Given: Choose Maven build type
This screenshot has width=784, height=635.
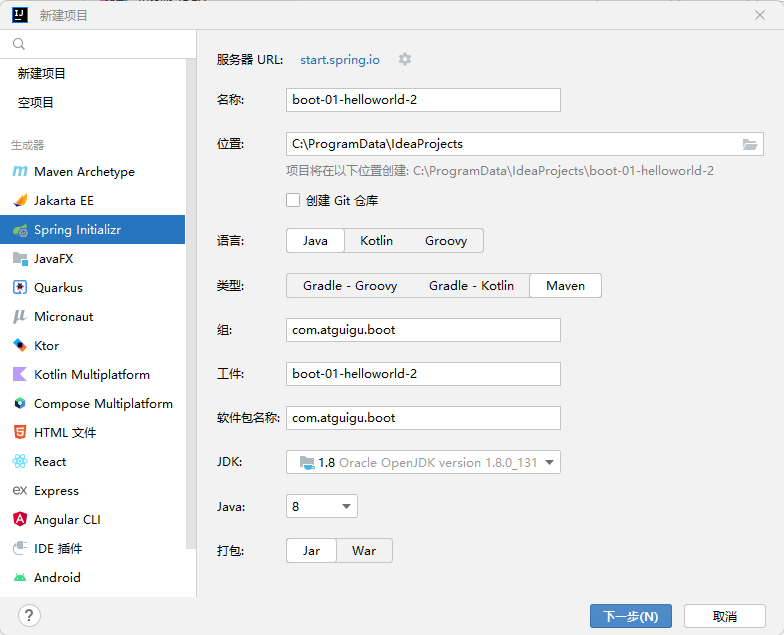Looking at the screenshot, I should (x=566, y=286).
